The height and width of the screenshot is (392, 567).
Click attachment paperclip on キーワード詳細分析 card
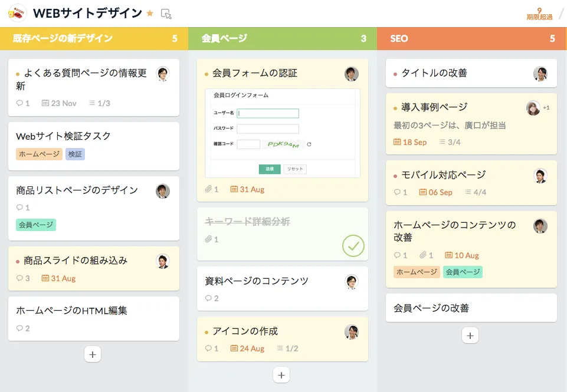(208, 239)
